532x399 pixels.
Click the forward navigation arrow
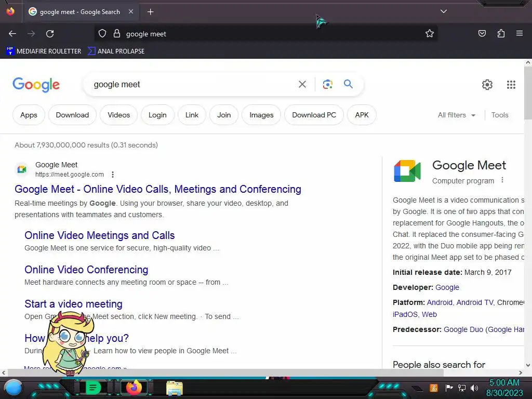pyautogui.click(x=31, y=34)
